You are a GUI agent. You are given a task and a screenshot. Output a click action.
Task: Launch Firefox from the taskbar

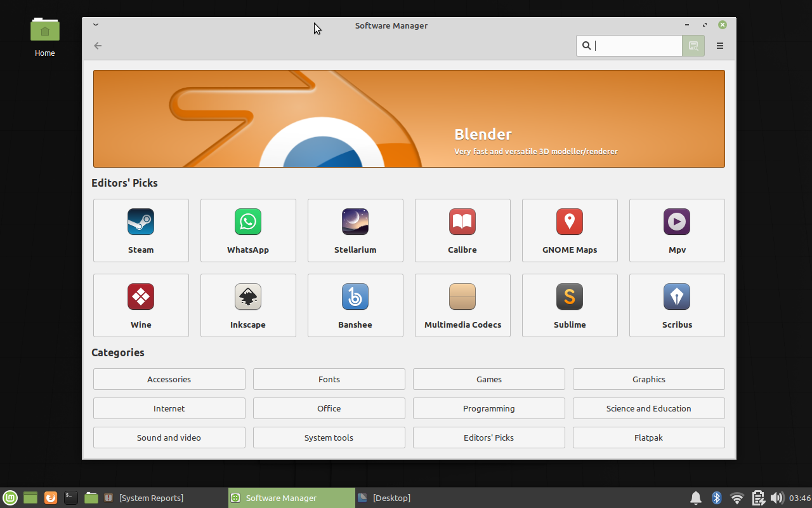tap(50, 498)
